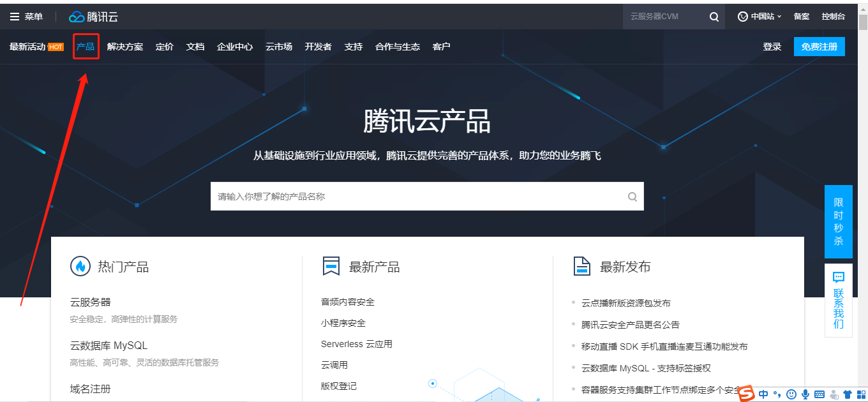Open Sogou soft keyboard icon

tap(819, 394)
